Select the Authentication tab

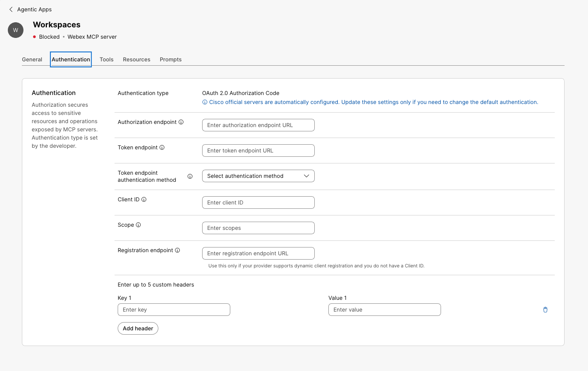pyautogui.click(x=71, y=59)
